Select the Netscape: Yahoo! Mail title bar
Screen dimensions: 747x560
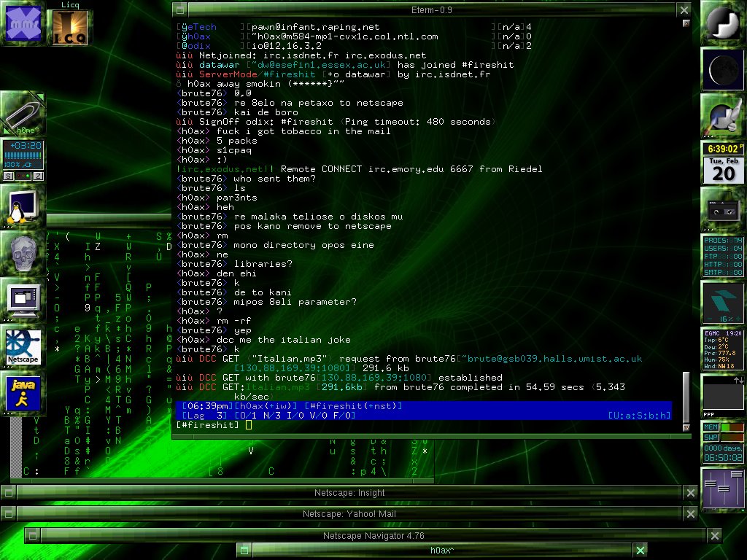[349, 514]
